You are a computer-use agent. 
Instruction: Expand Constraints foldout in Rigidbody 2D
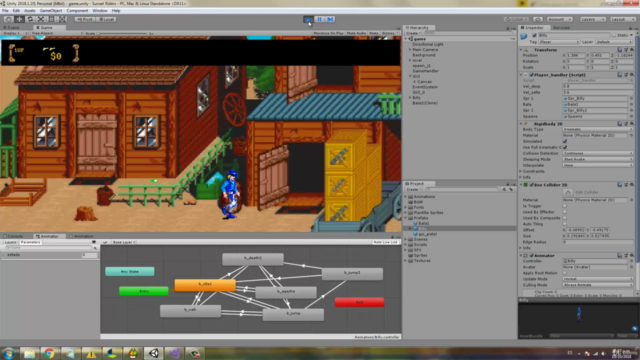pyautogui.click(x=521, y=171)
